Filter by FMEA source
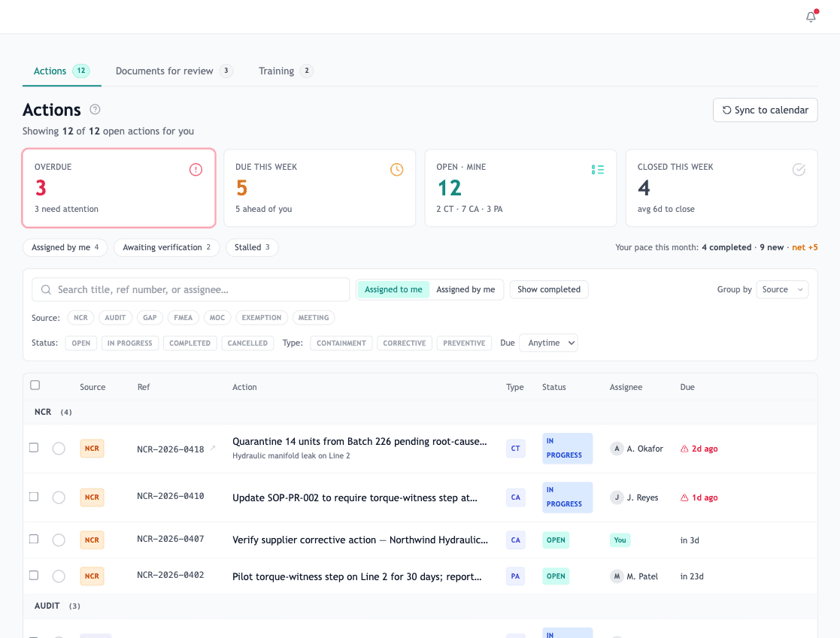Screen dimensions: 840x638 [183, 317]
